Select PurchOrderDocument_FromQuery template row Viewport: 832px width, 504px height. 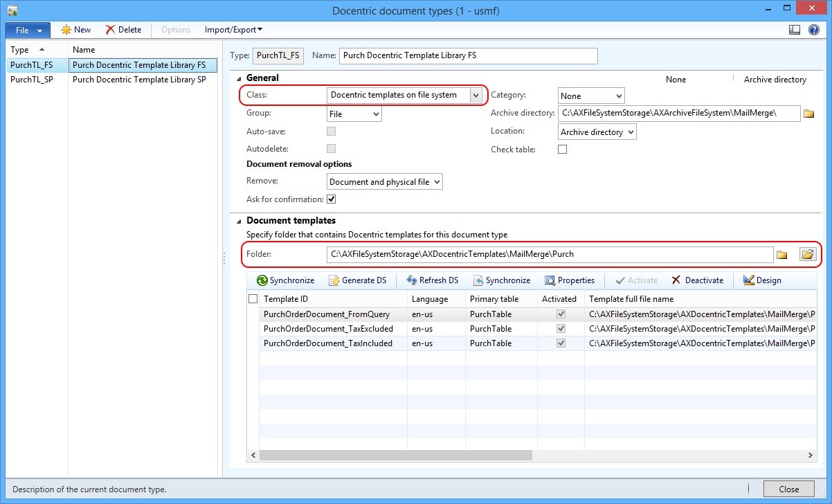click(532, 314)
